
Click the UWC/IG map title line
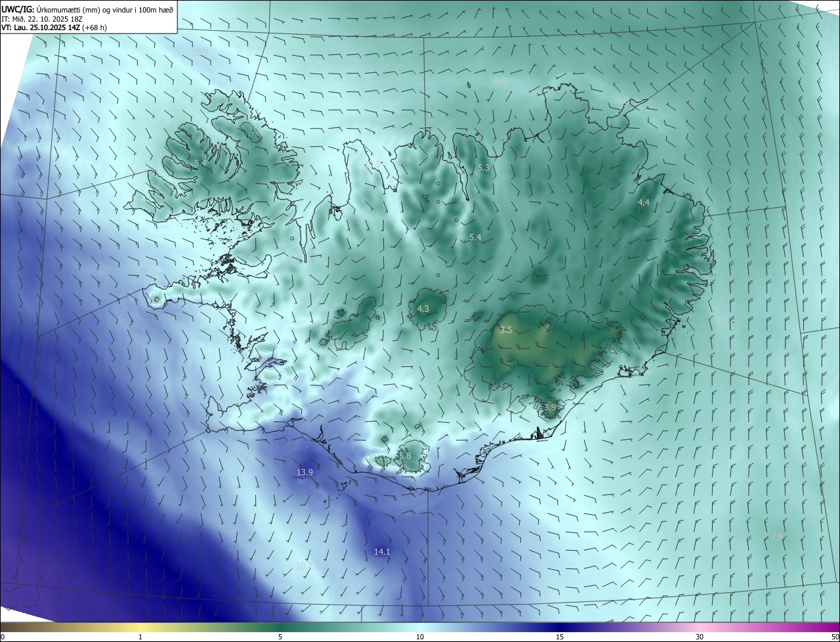coord(88,9)
